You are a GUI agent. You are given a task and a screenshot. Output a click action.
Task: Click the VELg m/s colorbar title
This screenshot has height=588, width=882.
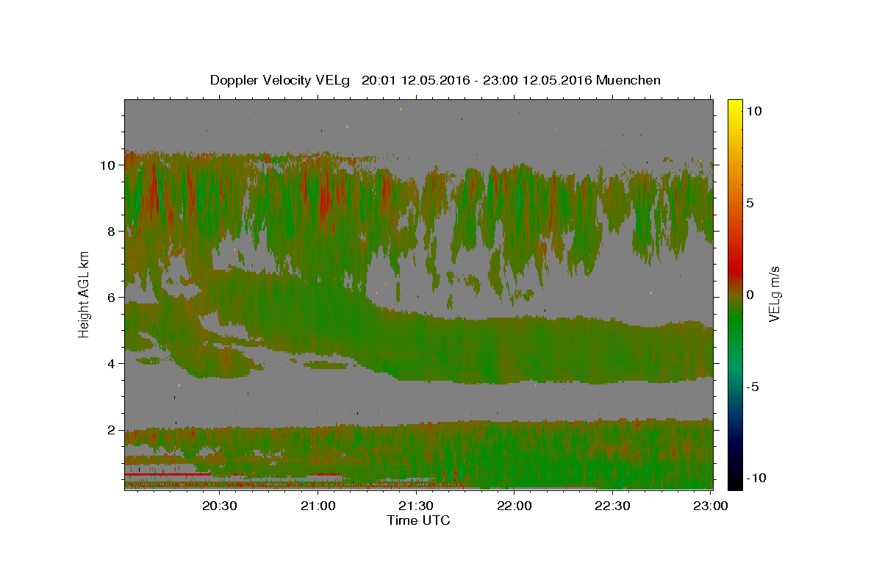tap(774, 294)
